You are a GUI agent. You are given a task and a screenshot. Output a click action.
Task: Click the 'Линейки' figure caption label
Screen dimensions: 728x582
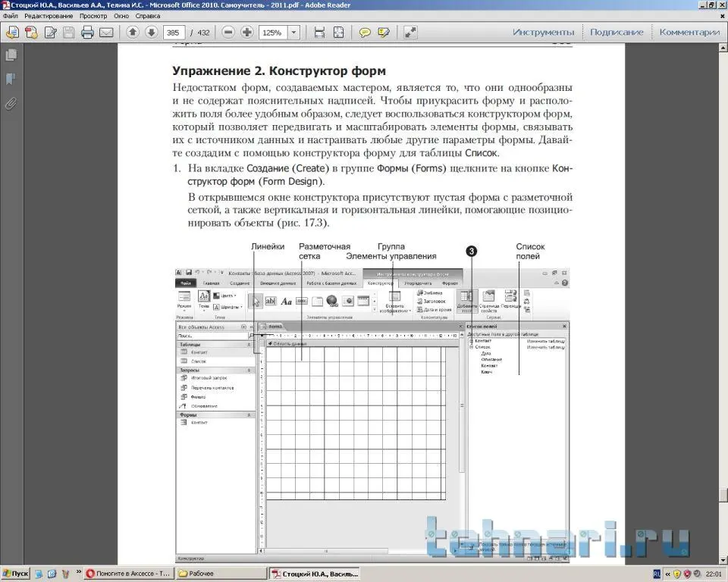[268, 246]
